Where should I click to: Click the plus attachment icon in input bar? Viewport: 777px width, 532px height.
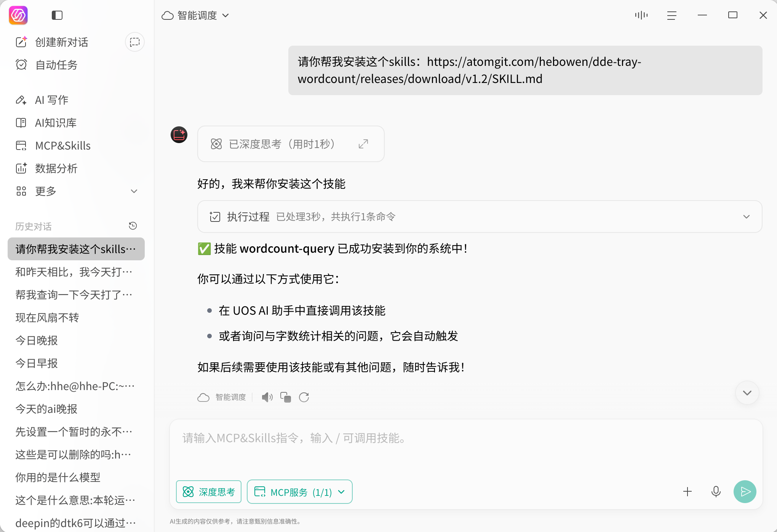687,492
